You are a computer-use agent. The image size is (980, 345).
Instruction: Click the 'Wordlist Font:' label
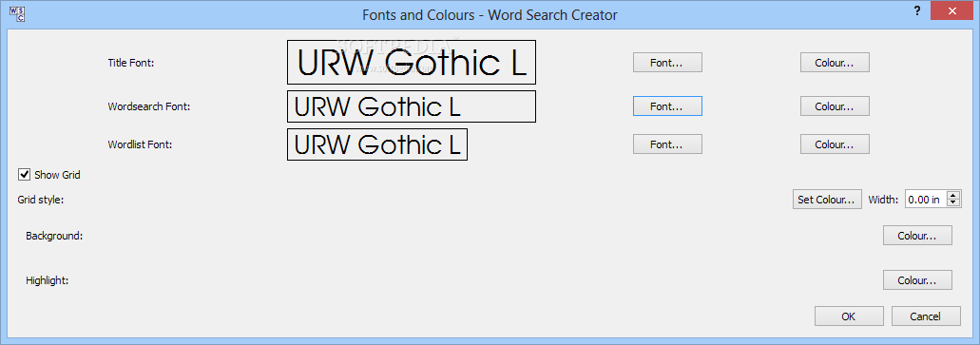point(140,144)
